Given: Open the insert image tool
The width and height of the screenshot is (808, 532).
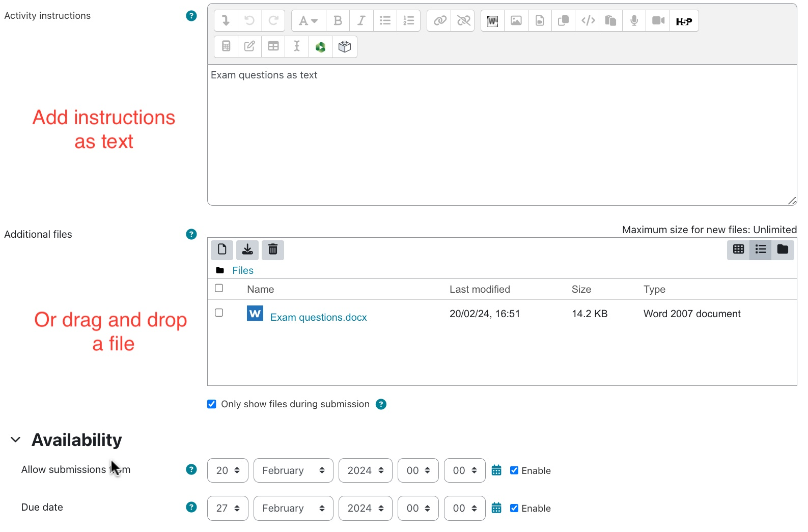Looking at the screenshot, I should pyautogui.click(x=516, y=21).
